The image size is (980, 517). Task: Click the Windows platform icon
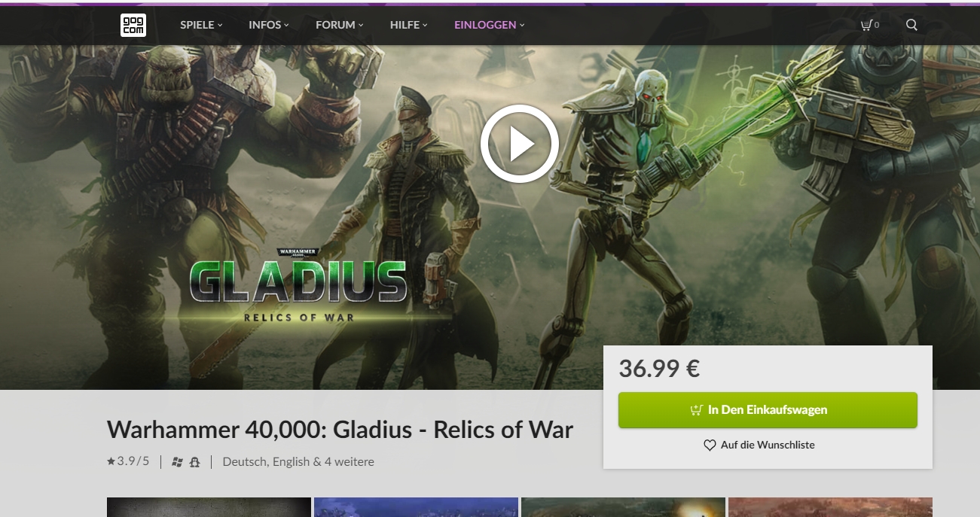point(178,462)
